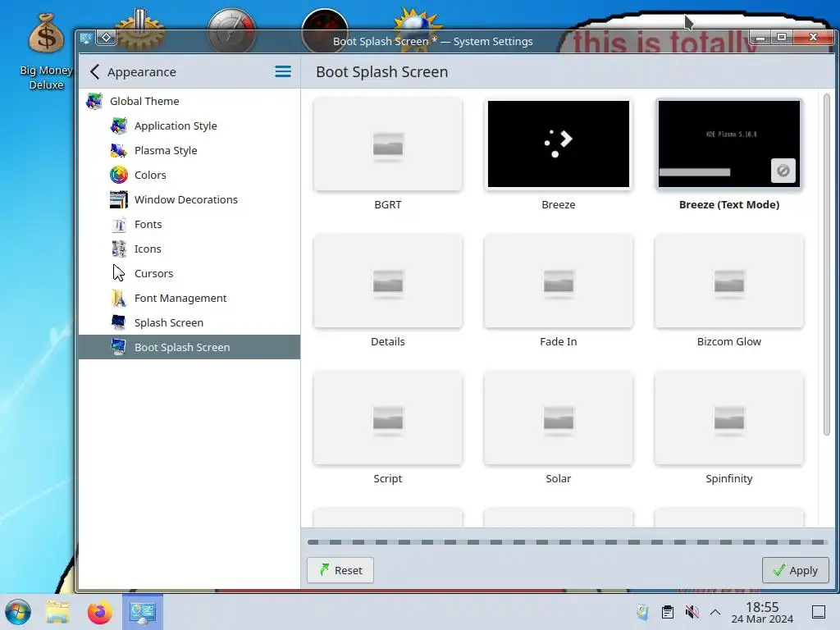Go back using the Appearance back arrow

pyautogui.click(x=95, y=72)
